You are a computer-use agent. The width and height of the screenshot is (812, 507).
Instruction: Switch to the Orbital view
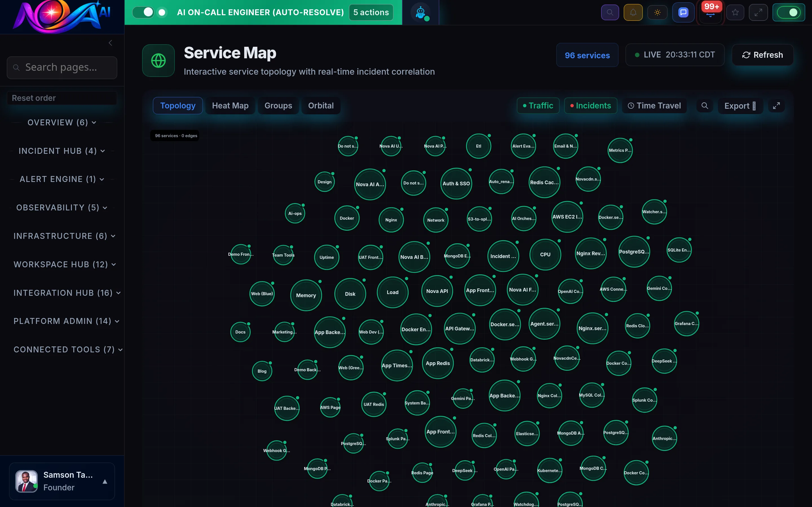tap(321, 105)
